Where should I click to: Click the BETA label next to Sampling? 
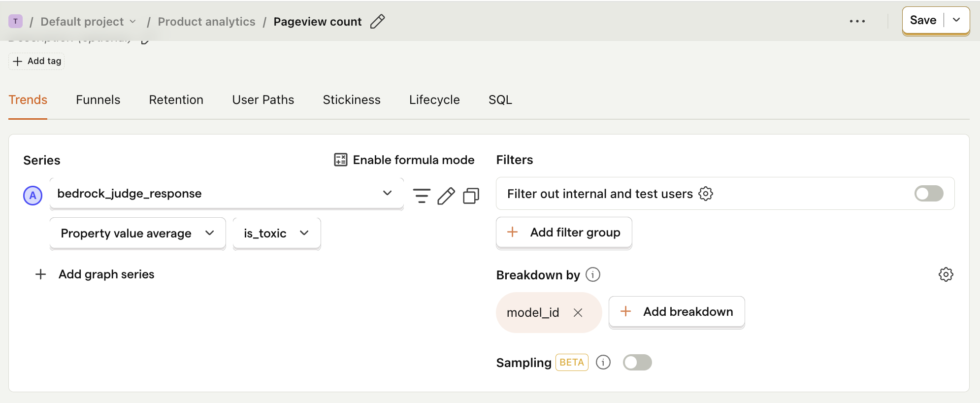[x=572, y=363]
